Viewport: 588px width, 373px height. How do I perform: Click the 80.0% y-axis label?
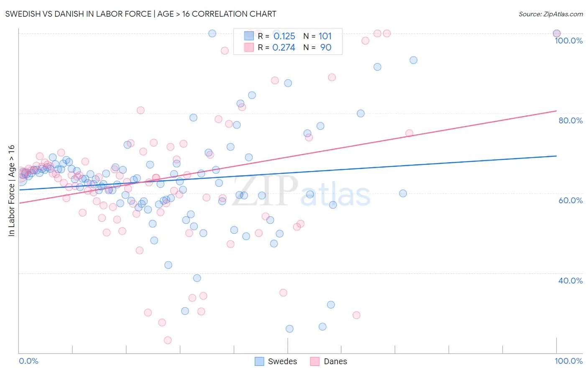(x=570, y=120)
